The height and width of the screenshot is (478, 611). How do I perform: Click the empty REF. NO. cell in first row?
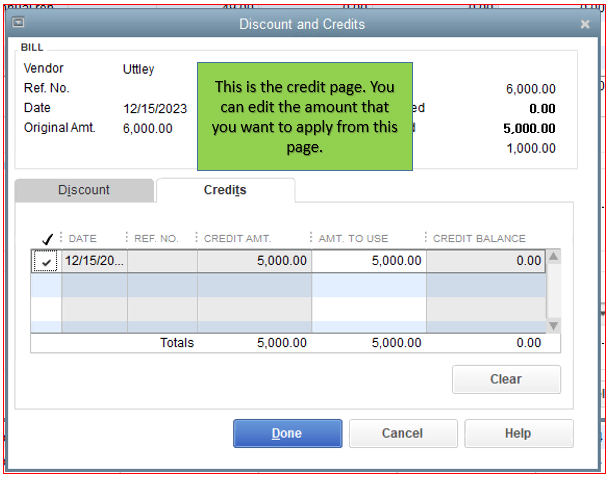(x=162, y=261)
